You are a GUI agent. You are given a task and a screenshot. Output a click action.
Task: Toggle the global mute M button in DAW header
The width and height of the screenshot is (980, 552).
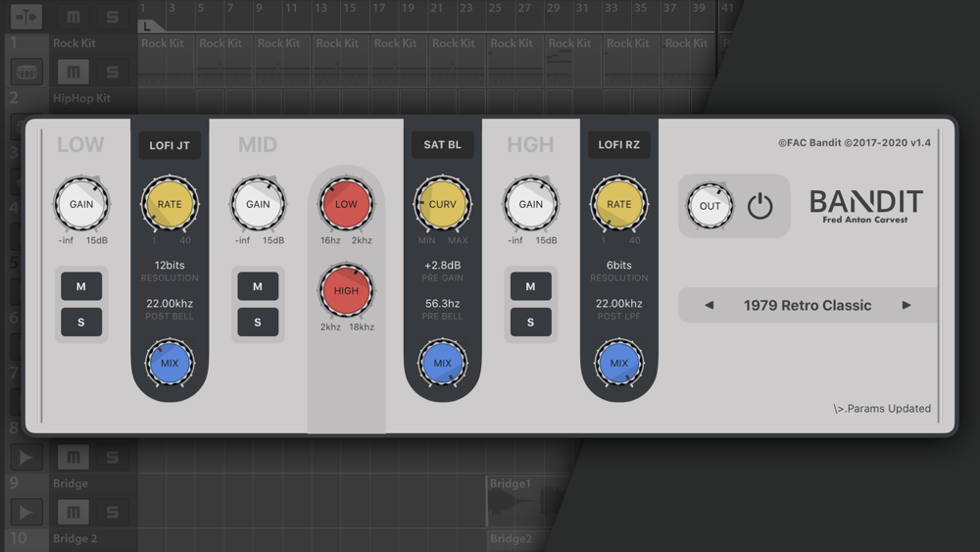[73, 17]
